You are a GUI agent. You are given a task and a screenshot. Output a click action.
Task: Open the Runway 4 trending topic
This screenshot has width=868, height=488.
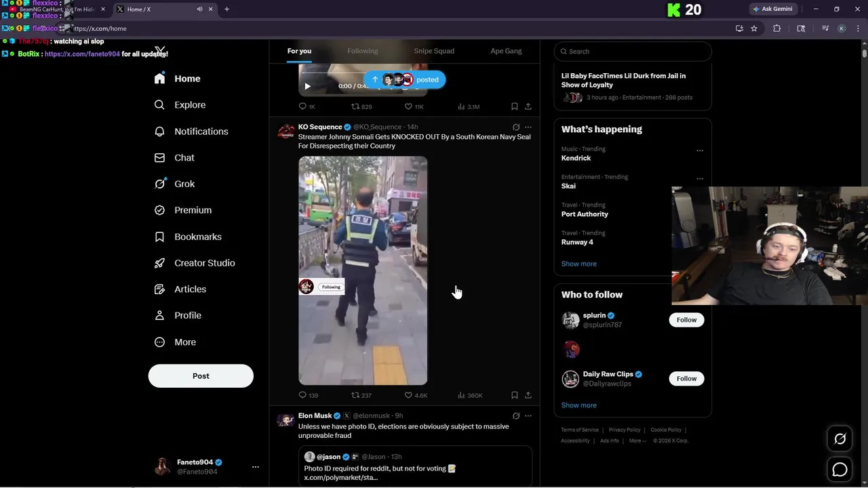click(577, 242)
